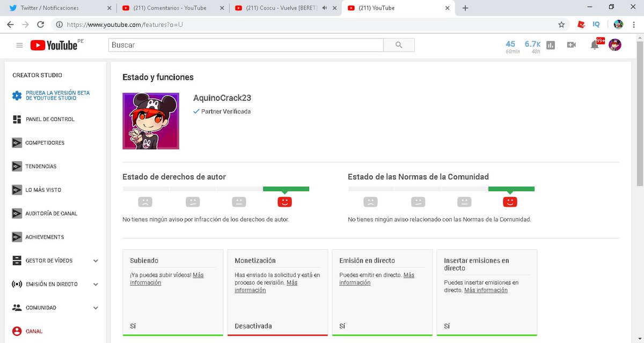Viewport: 644px width, 343px height.
Task: Open the notifications bell
Action: pos(595,45)
